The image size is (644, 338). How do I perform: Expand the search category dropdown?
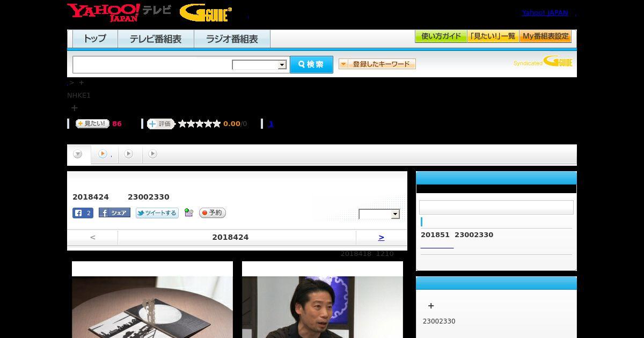coord(259,65)
